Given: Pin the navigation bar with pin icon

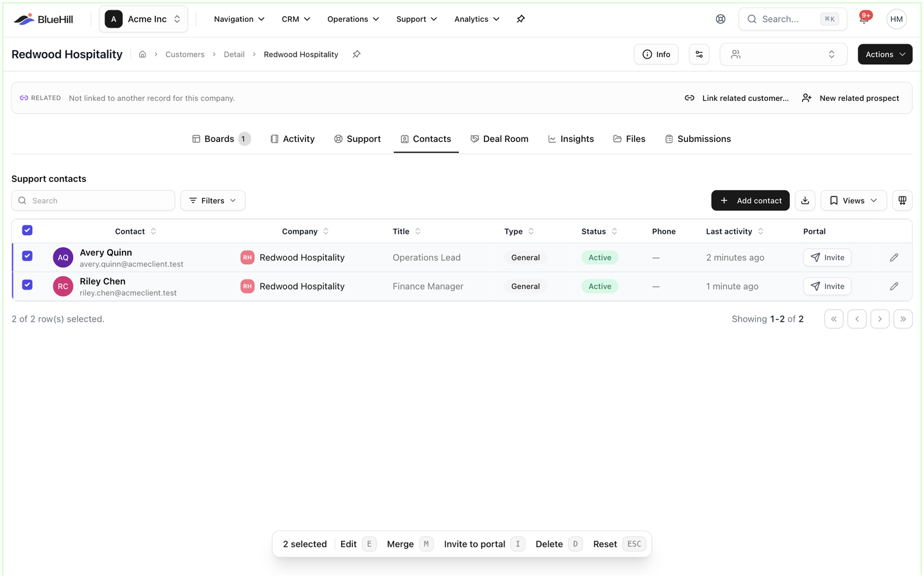Looking at the screenshot, I should coord(521,19).
